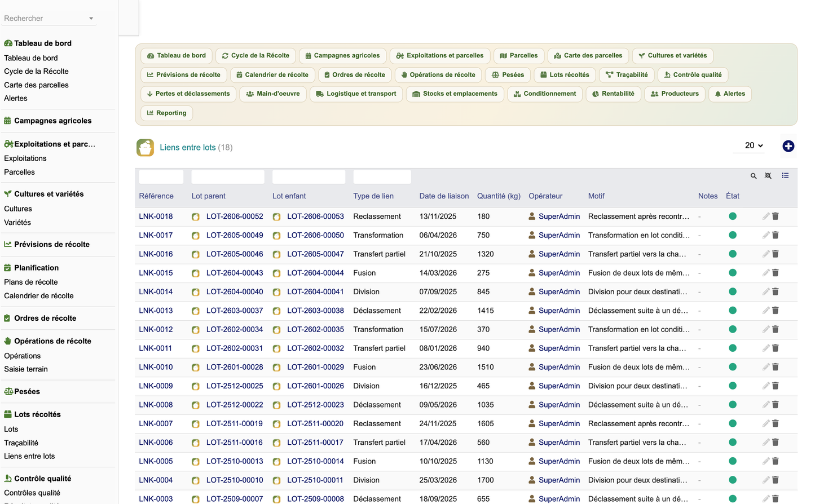This screenshot has width=815, height=504.
Task: Sort by Quantité (kg) column header
Action: (499, 196)
